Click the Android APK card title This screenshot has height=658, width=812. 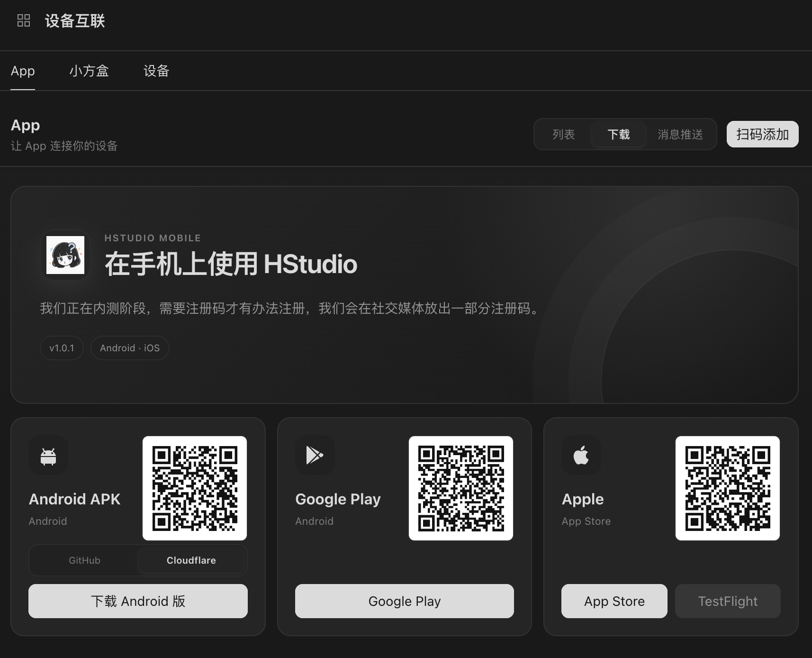click(x=74, y=499)
